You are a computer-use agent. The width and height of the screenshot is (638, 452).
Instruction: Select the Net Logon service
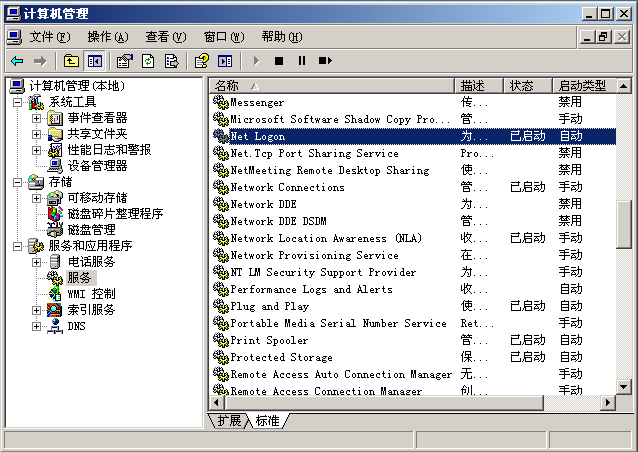413,136
